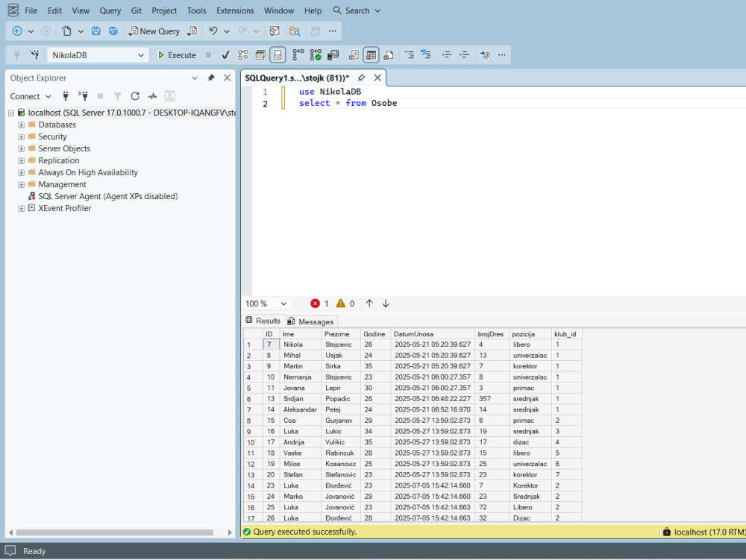The height and width of the screenshot is (560, 746).
Task: Click Object Explorer scrollbar right arrow
Action: tap(230, 532)
